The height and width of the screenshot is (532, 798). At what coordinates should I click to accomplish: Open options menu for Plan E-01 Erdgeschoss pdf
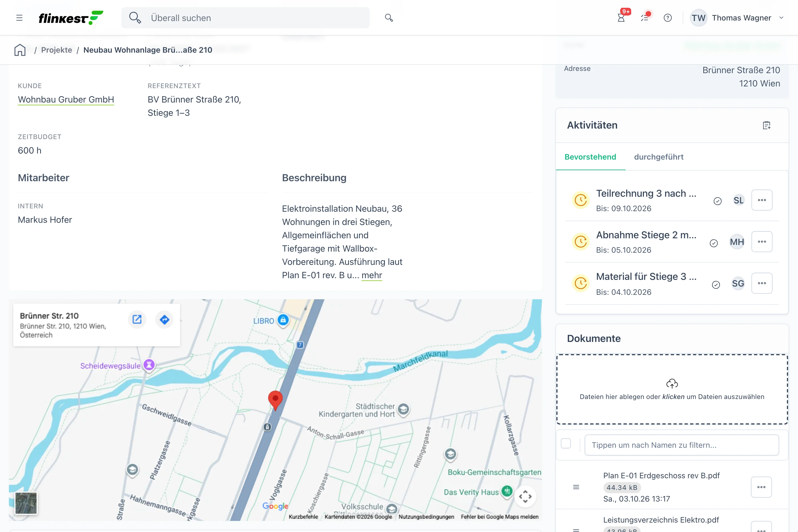tap(761, 487)
